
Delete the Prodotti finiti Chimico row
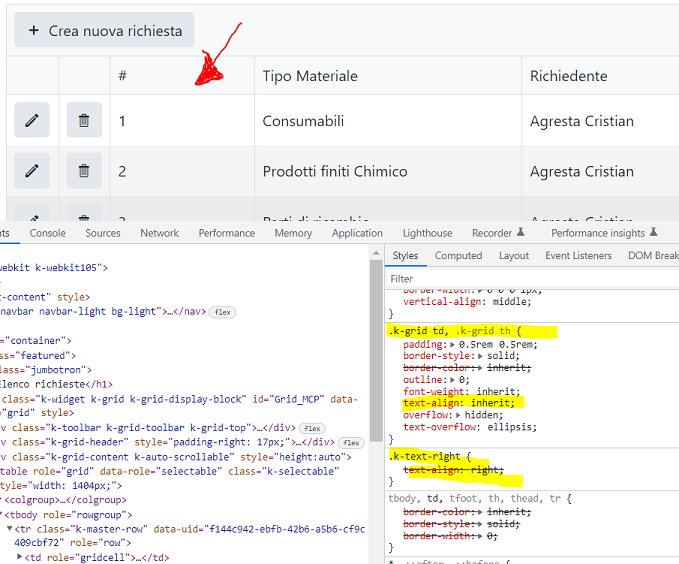click(84, 171)
